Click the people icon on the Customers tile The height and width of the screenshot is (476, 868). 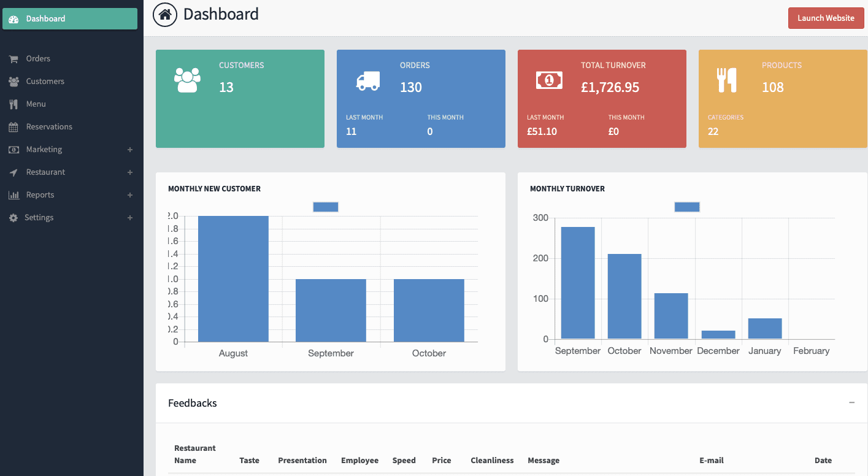pyautogui.click(x=186, y=79)
